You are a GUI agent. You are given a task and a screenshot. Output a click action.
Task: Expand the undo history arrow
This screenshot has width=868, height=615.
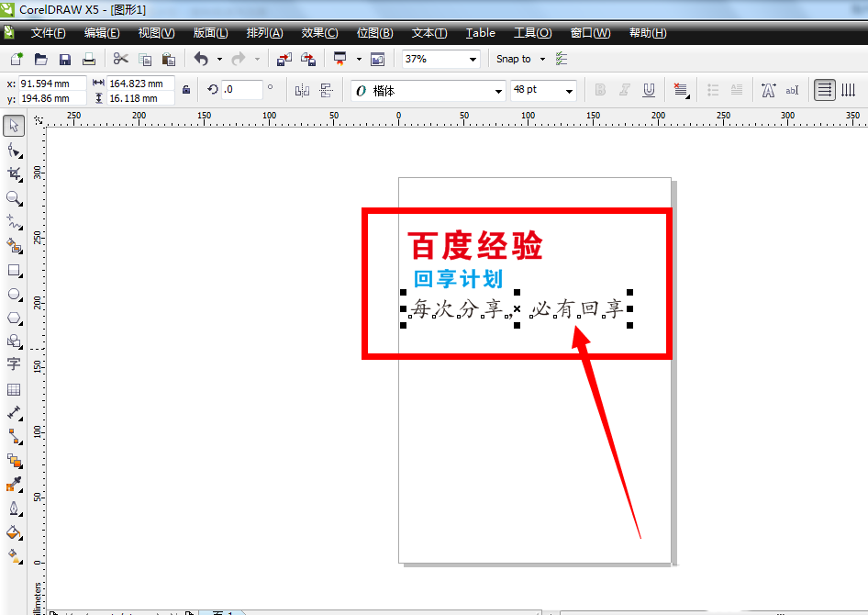pos(220,60)
